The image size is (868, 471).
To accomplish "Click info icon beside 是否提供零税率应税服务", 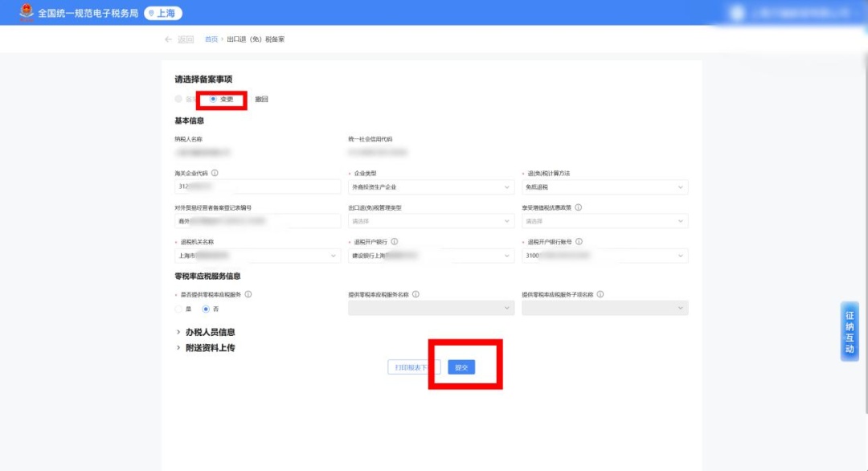I will click(x=248, y=294).
